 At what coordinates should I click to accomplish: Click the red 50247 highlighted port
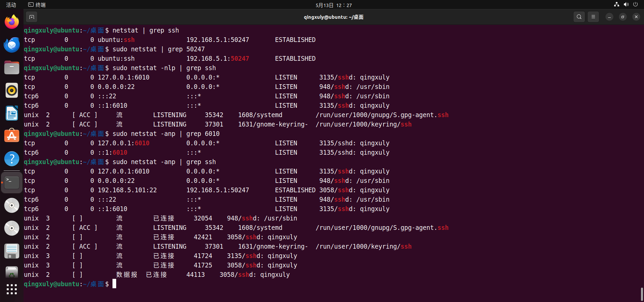click(x=240, y=58)
